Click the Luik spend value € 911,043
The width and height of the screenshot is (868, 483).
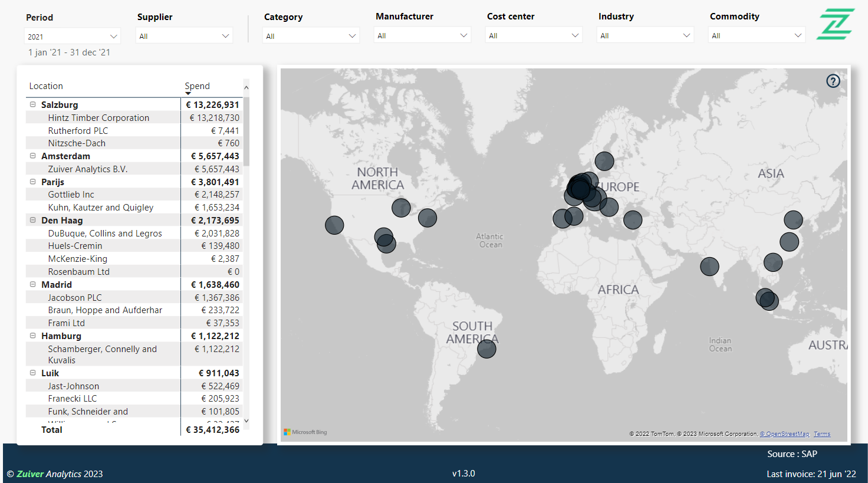(219, 373)
